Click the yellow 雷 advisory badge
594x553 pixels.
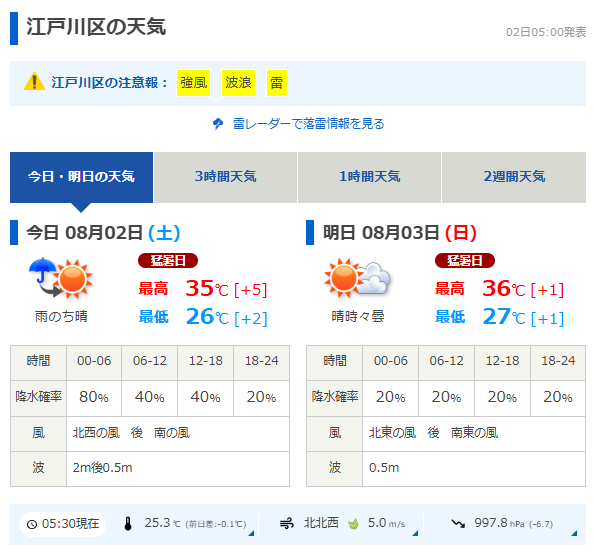click(277, 83)
